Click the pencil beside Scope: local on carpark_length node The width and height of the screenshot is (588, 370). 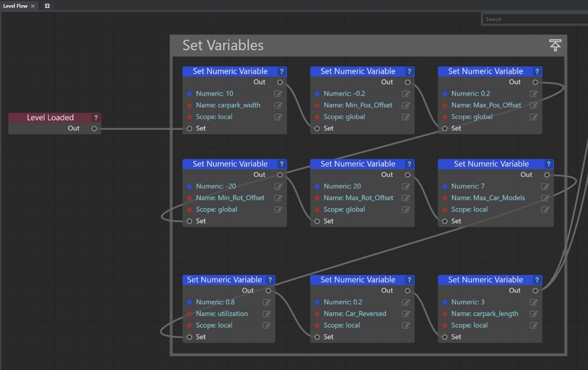(x=533, y=325)
